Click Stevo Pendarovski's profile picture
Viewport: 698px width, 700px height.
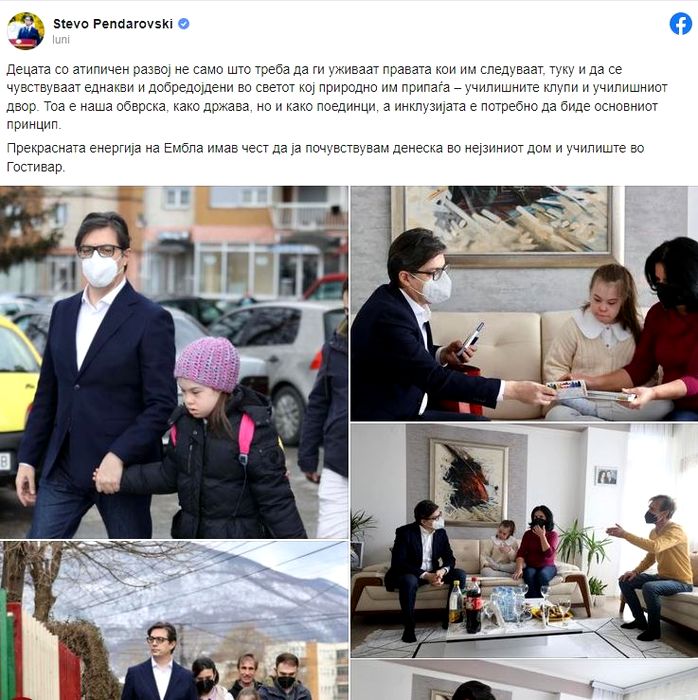tap(25, 31)
